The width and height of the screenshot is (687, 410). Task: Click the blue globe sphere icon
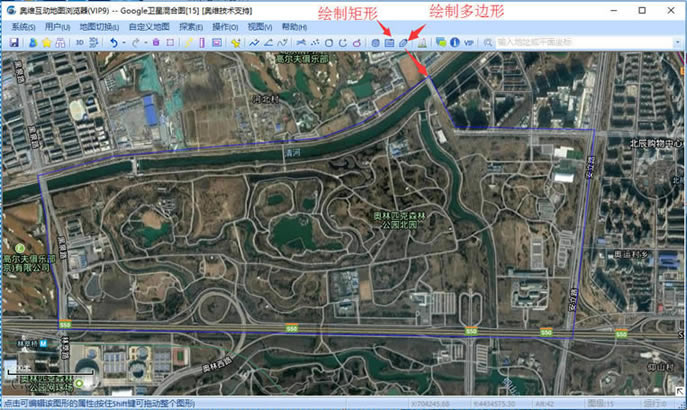click(x=375, y=42)
